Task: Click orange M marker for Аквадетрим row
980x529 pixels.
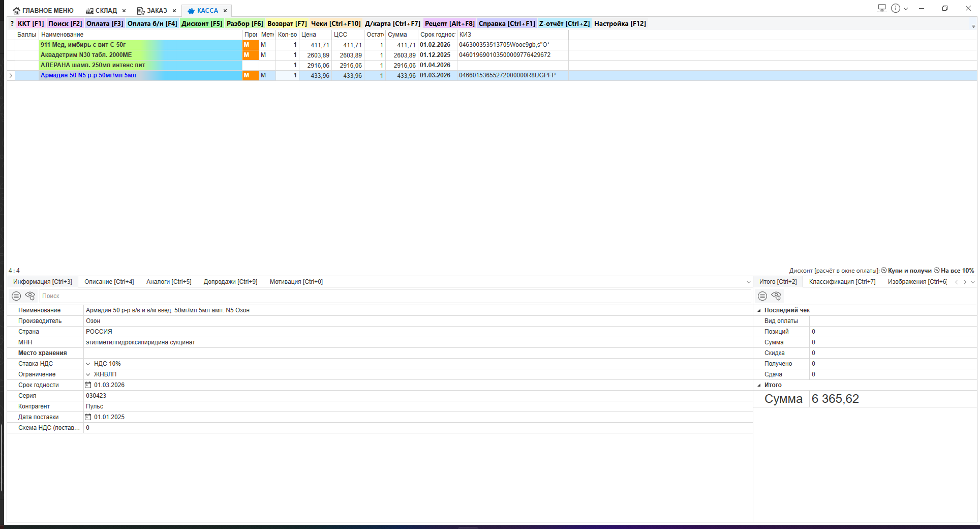Action: 251,55
